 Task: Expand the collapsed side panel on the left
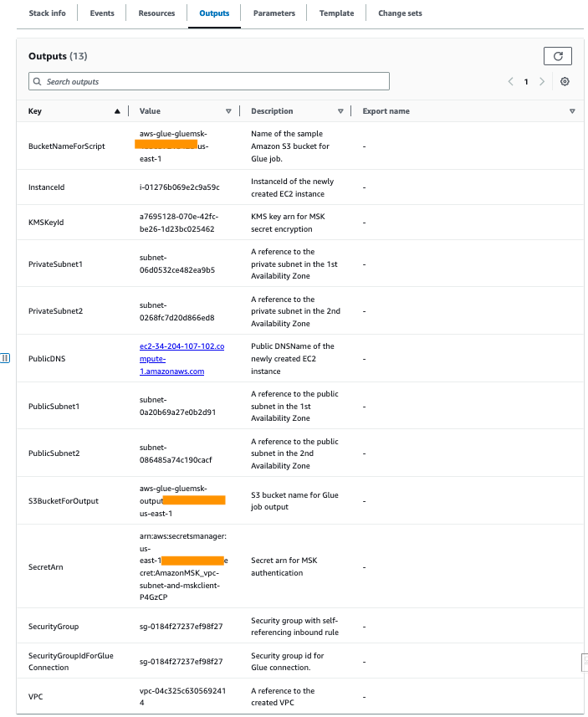tap(7, 358)
